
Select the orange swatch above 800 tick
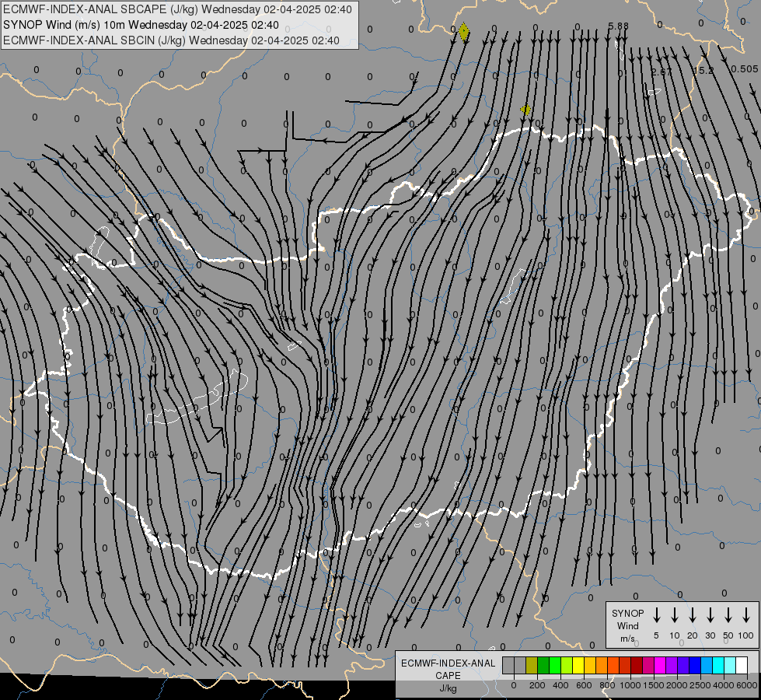click(602, 666)
